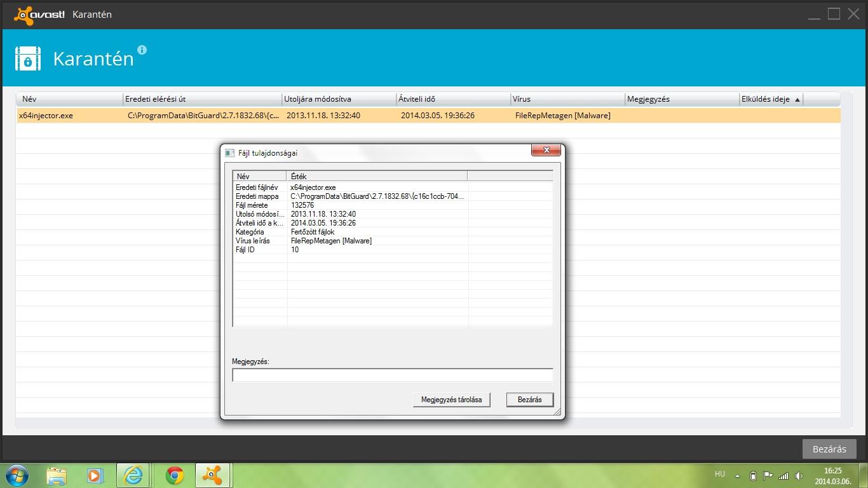Click network signal tray icon

pyautogui.click(x=783, y=475)
